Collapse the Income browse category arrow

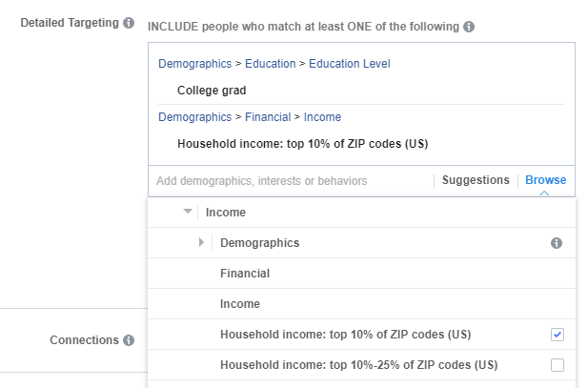pos(188,212)
